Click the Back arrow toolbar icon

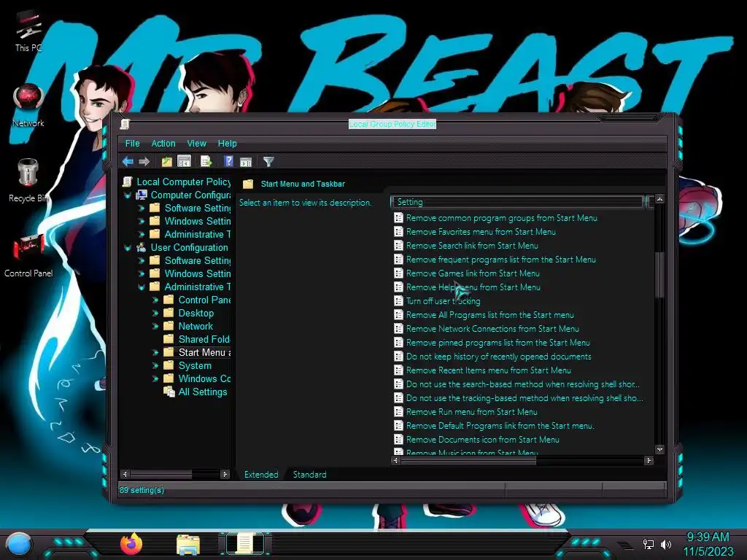coord(127,162)
